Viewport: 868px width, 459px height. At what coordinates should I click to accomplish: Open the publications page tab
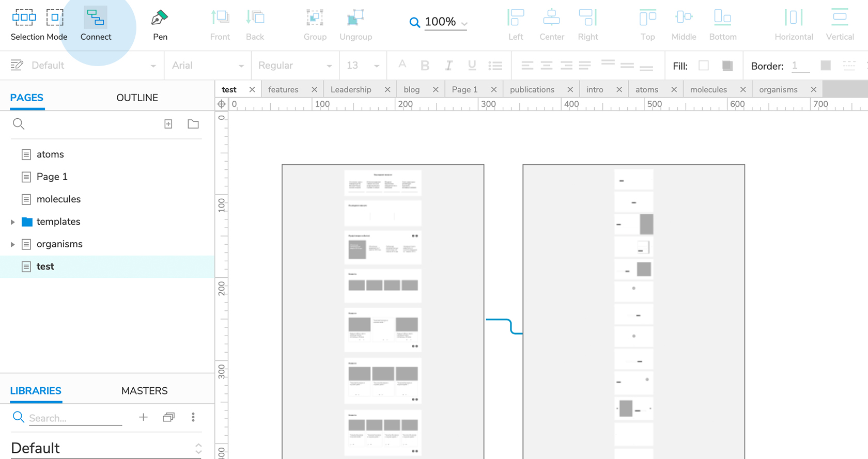point(532,89)
